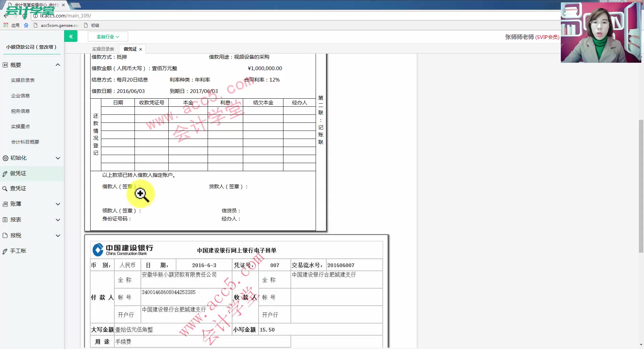Screen dimensions: 644x349
Task: Expand the 账簿 section chevron
Action: [58, 204]
